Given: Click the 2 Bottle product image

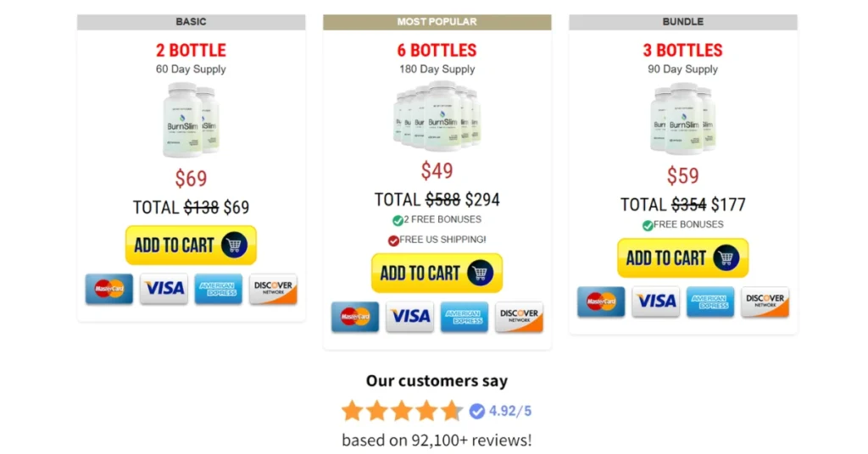Looking at the screenshot, I should 191,119.
